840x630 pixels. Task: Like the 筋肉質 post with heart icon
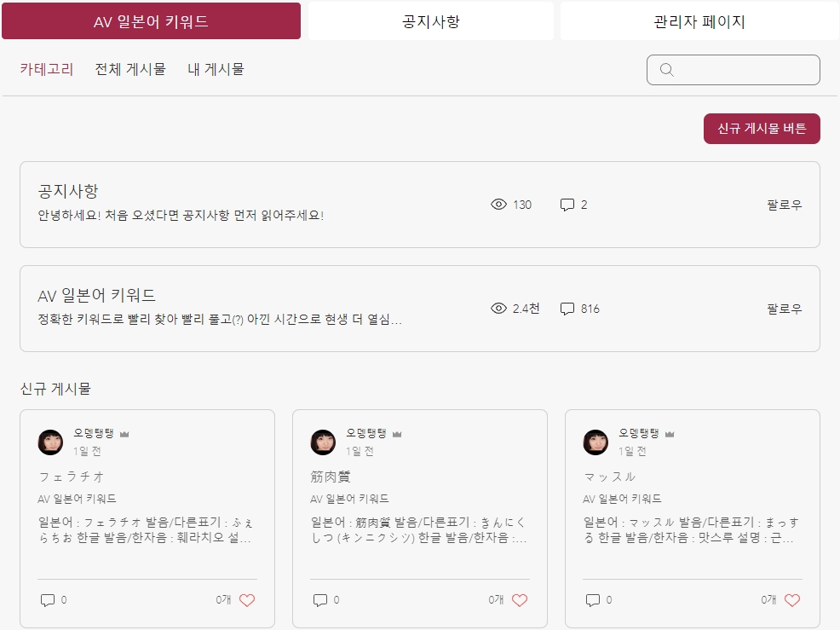[520, 600]
